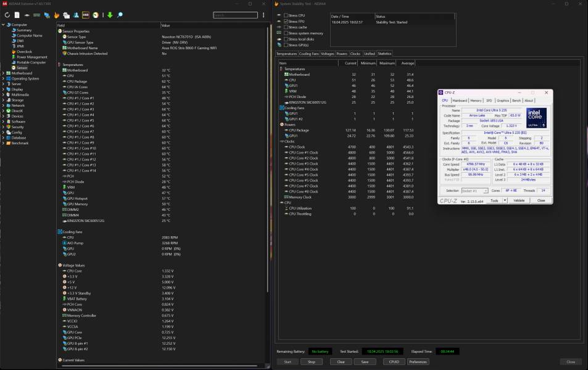Enable the Stress CPU checkbox
This screenshot has height=370, width=588.
point(286,15)
